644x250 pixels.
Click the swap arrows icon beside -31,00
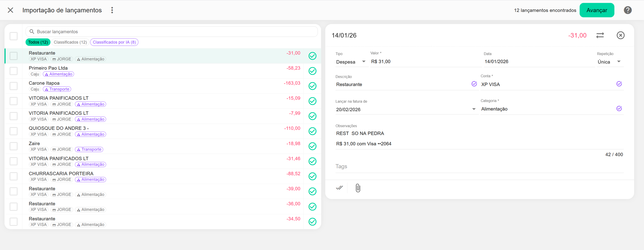(600, 35)
